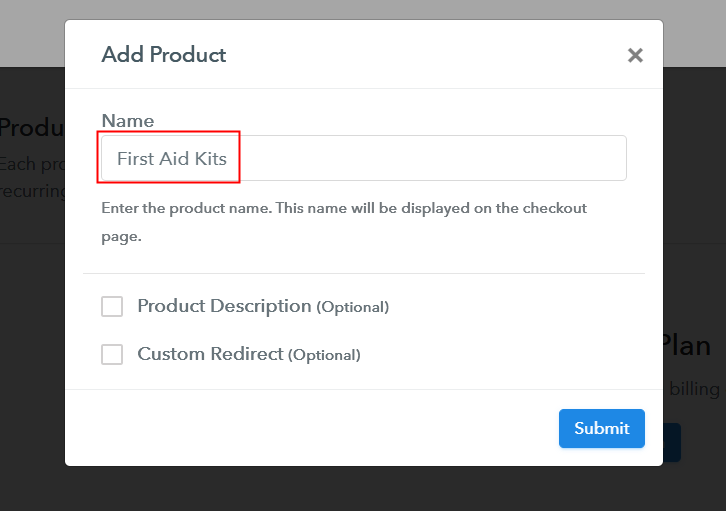Enable the Custom Redirect checkbox
Image resolution: width=726 pixels, height=511 pixels.
[x=112, y=355]
